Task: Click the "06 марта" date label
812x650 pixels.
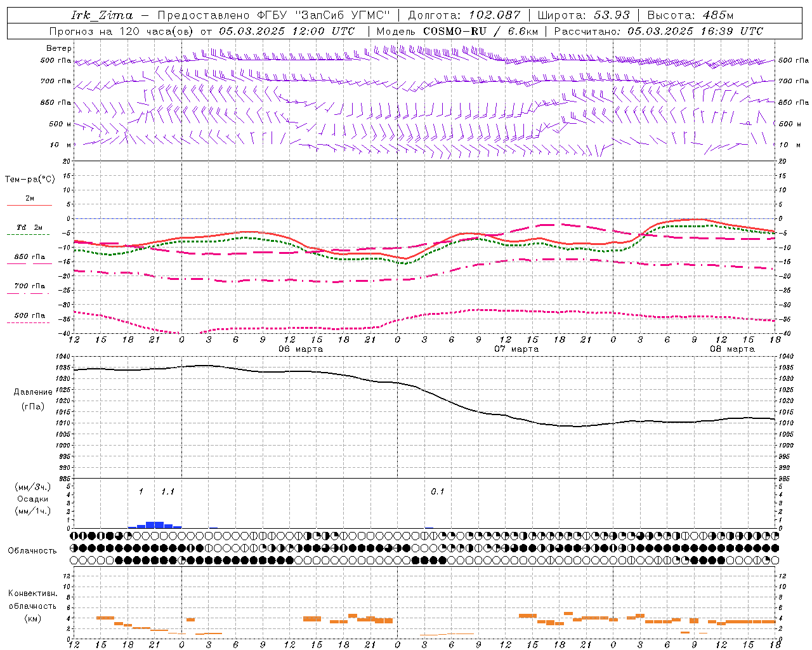Action: coord(301,349)
